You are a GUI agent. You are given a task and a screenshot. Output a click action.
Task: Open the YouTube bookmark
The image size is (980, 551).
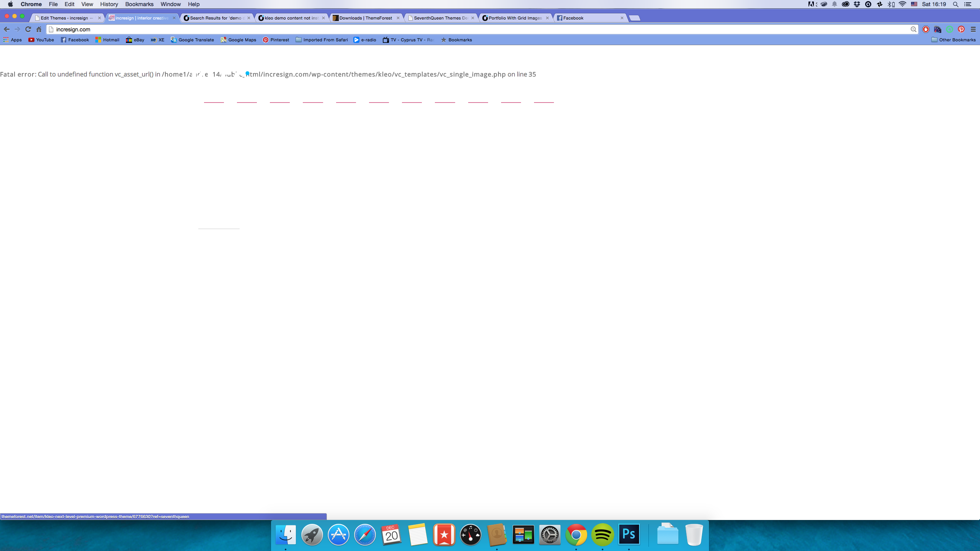[x=41, y=40]
